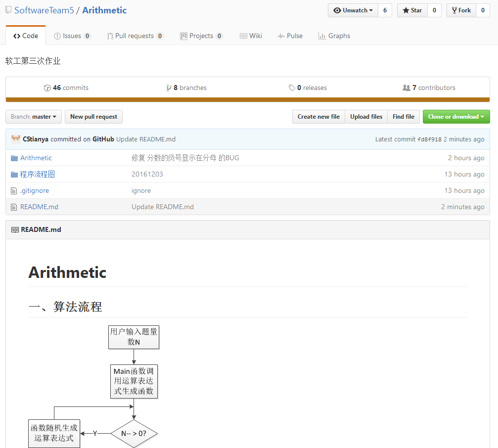Star this repository
This screenshot has height=448, width=498.
412,10
